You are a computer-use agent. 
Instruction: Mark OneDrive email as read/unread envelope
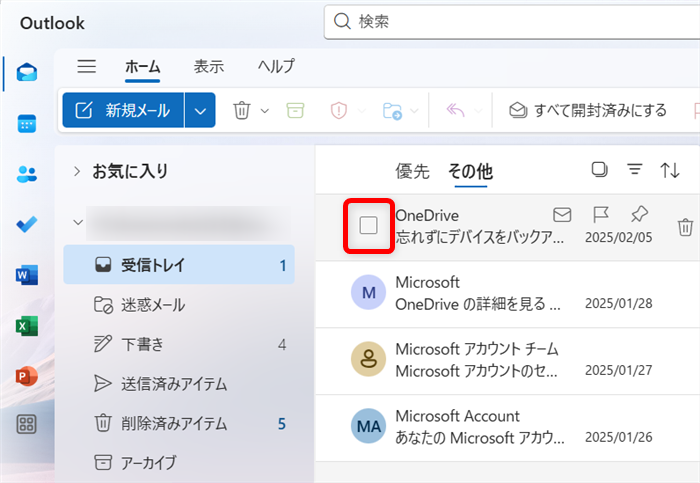pos(562,214)
